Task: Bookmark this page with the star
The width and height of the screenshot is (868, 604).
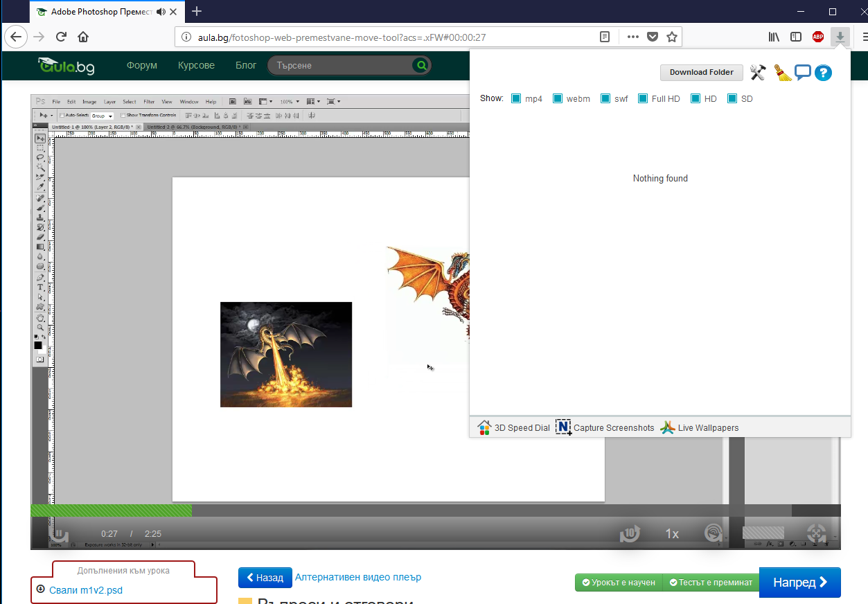Action: (x=671, y=37)
